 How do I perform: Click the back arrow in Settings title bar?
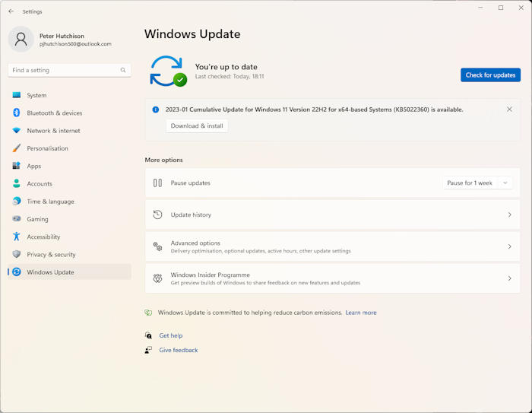[11, 11]
